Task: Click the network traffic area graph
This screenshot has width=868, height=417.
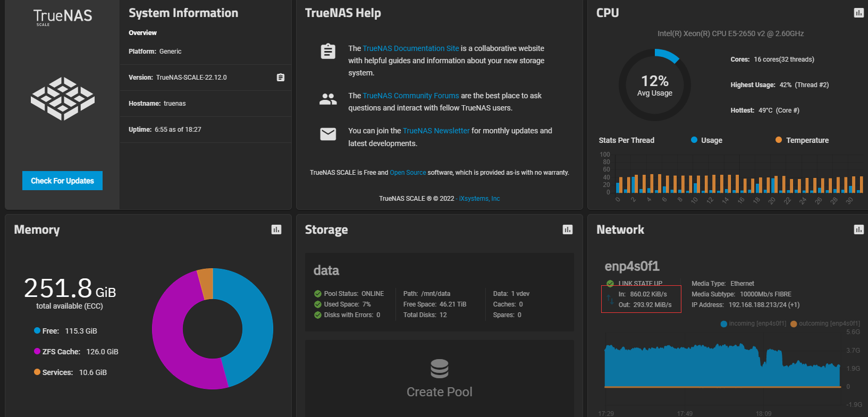Action: (722, 367)
